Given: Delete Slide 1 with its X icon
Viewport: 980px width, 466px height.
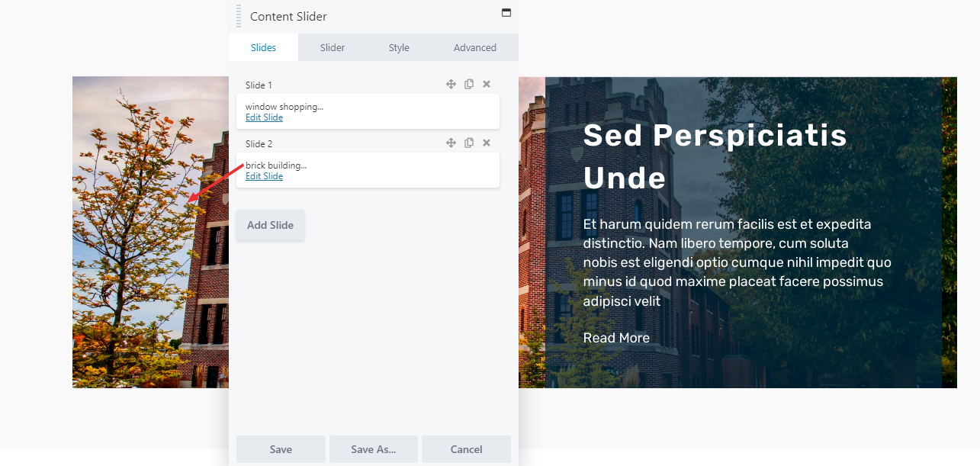Looking at the screenshot, I should click(x=487, y=84).
